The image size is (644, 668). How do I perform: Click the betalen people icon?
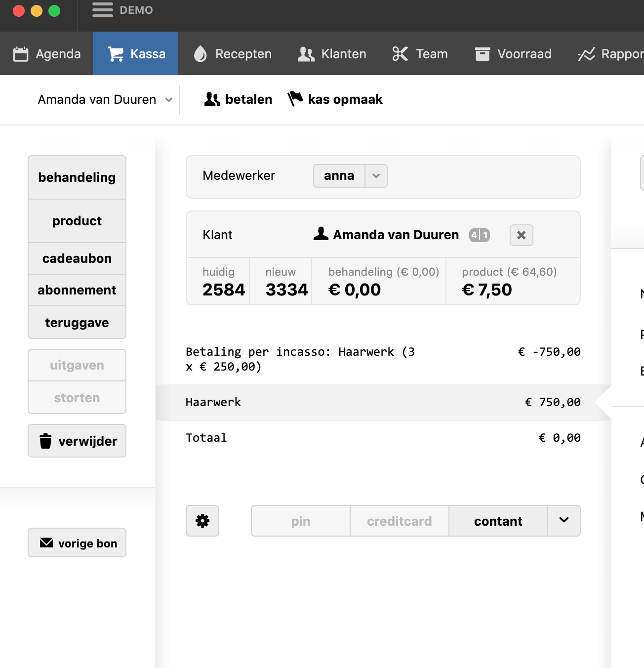pos(212,99)
